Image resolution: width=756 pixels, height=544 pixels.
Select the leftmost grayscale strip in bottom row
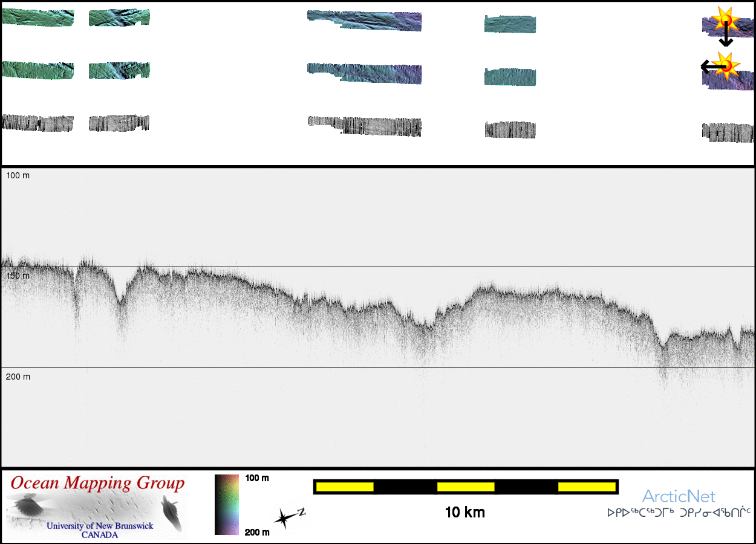click(x=37, y=123)
